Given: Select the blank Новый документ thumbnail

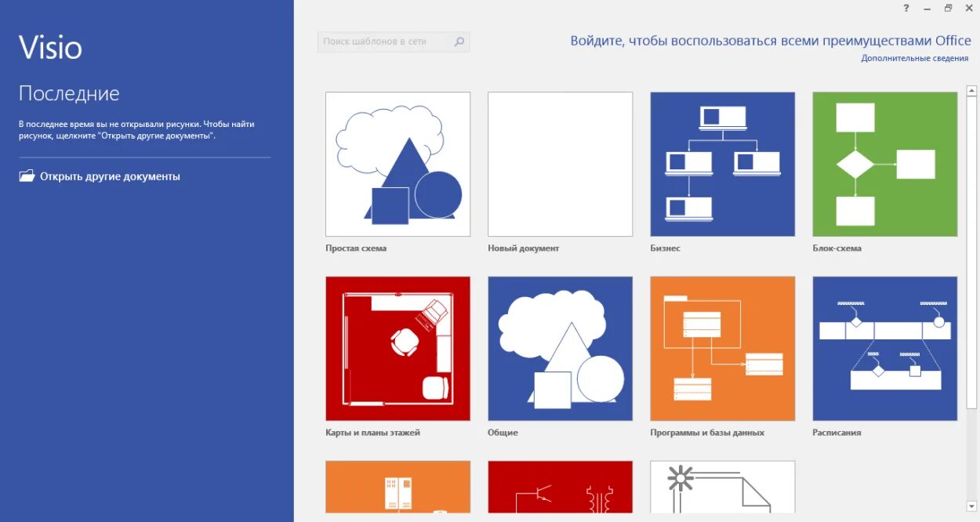Looking at the screenshot, I should click(x=560, y=164).
